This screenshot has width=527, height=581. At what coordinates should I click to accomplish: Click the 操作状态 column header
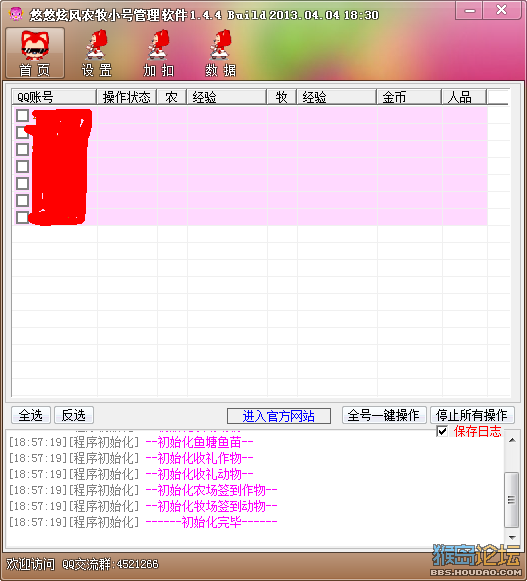(x=127, y=97)
